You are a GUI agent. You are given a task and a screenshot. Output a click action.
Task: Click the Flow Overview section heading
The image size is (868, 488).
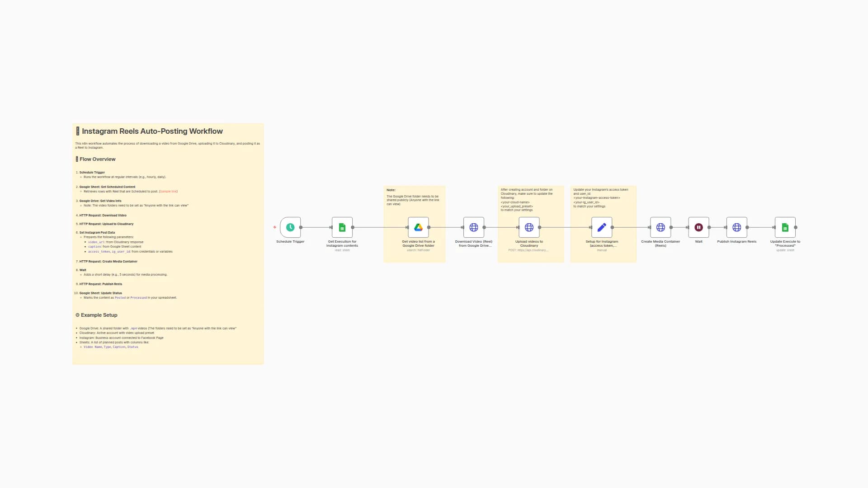pyautogui.click(x=97, y=159)
